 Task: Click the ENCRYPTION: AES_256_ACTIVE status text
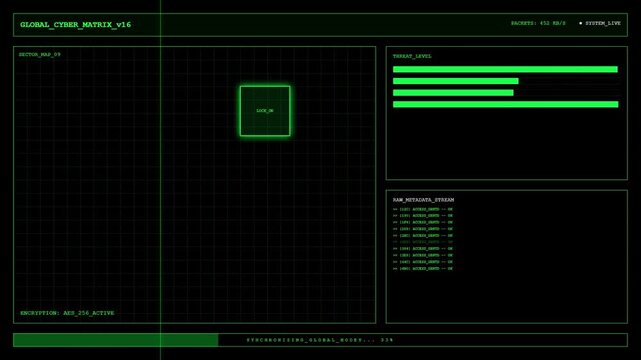[x=67, y=313]
